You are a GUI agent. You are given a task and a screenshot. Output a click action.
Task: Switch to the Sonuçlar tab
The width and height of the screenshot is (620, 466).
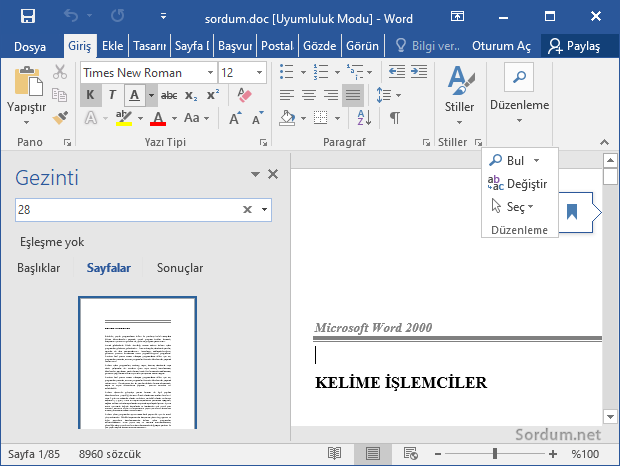point(180,268)
